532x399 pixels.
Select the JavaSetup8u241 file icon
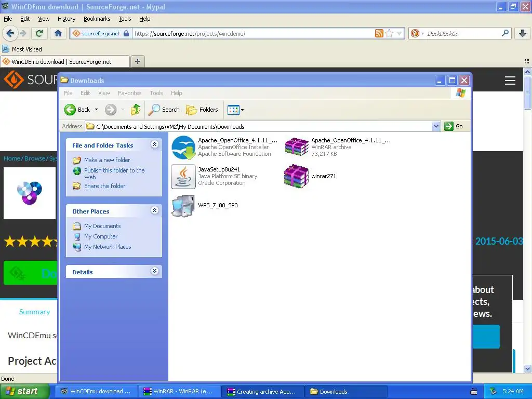(x=183, y=177)
